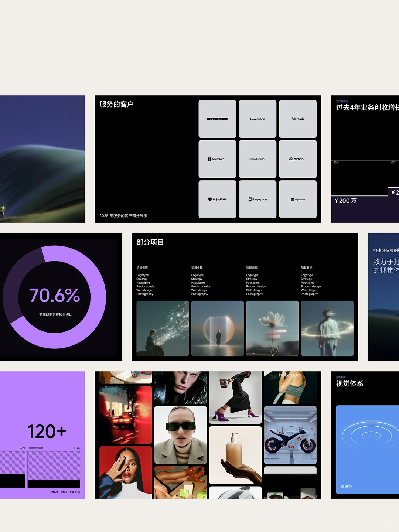Click the ¥200 万 revenue value
Image resolution: width=399 pixels, height=532 pixels.
(345, 201)
